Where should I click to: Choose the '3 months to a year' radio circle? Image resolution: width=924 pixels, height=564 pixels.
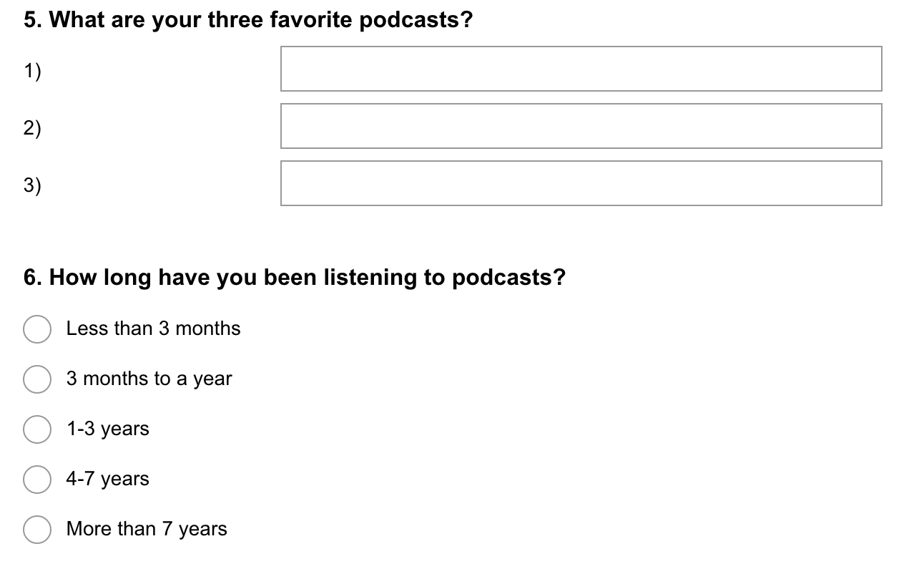(37, 379)
